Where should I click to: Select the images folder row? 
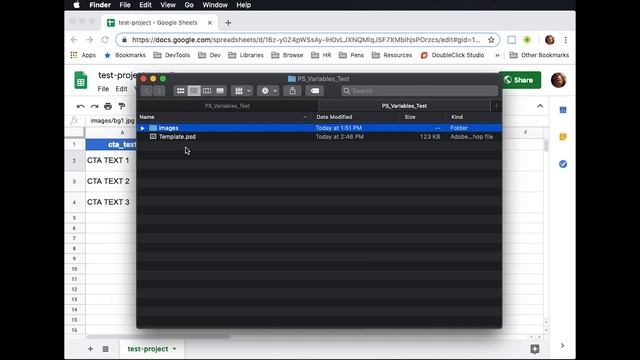pyautogui.click(x=319, y=128)
